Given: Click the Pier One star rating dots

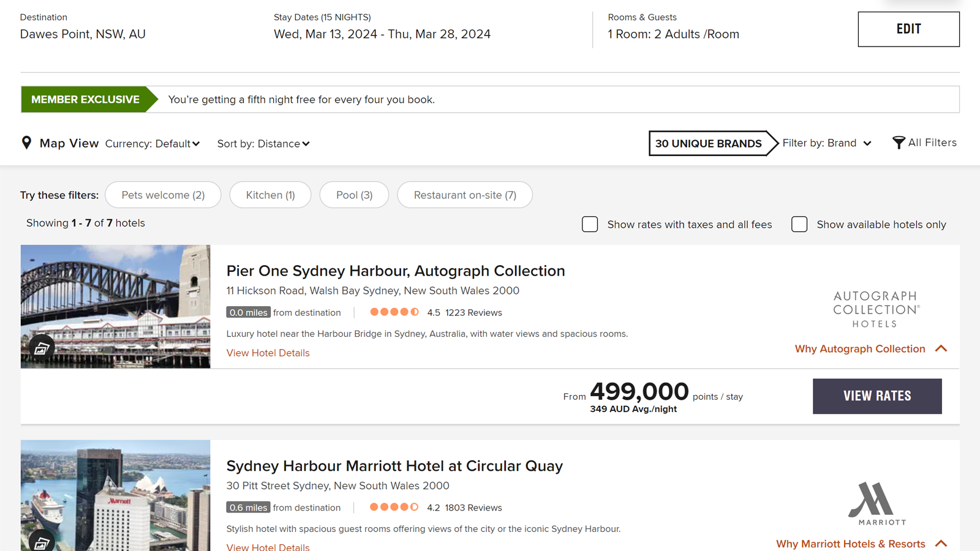Looking at the screenshot, I should [394, 312].
